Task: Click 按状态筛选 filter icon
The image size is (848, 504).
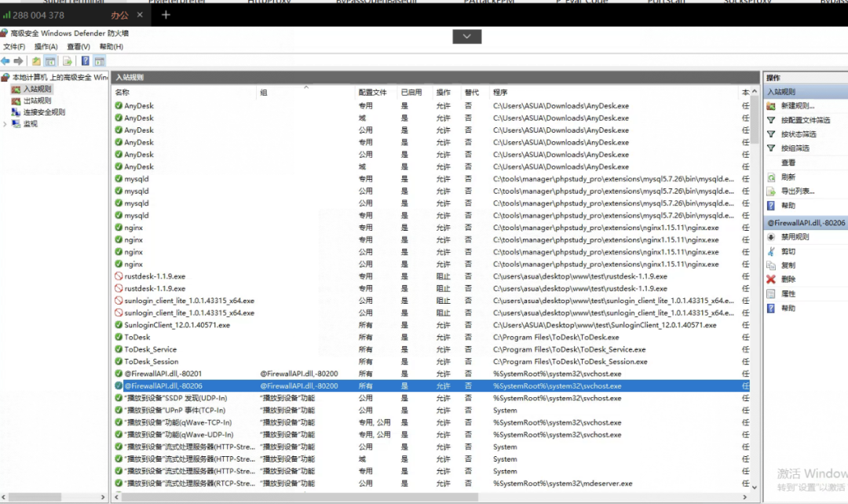Action: pos(771,134)
